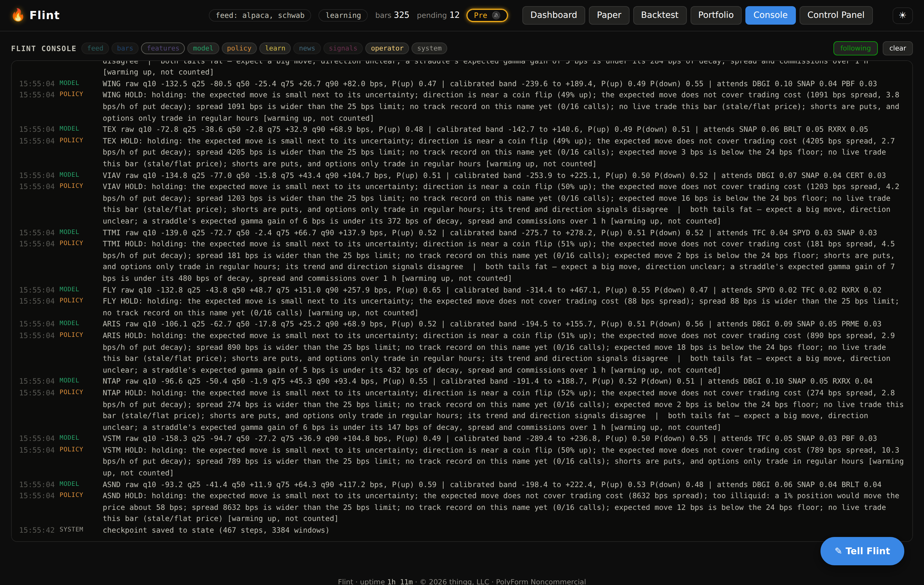Screen dimensions: 924x585
Task: Open the Dashboard tab
Action: pyautogui.click(x=553, y=15)
